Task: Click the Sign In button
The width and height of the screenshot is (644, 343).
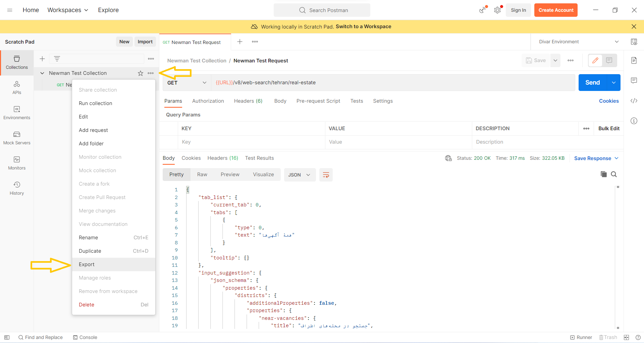Action: (519, 10)
